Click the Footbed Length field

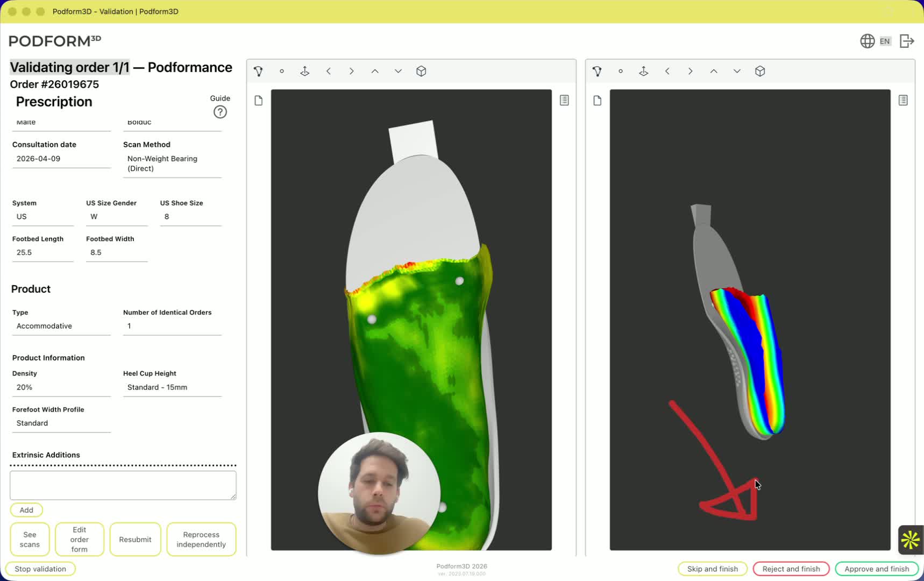[43, 252]
